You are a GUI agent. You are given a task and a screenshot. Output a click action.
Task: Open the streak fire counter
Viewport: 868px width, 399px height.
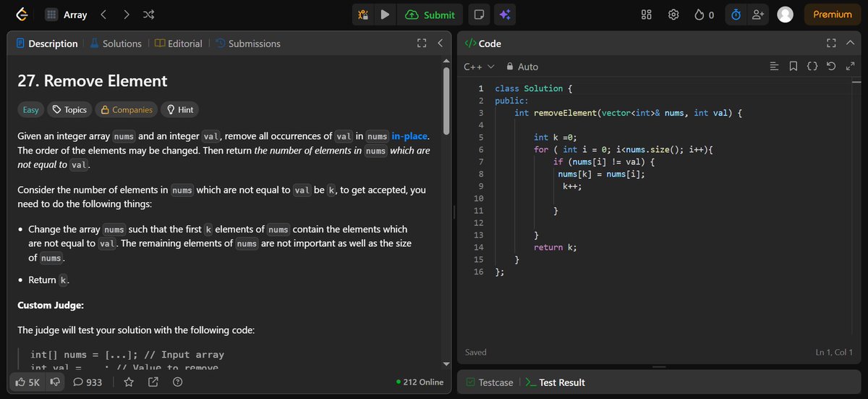pos(704,14)
